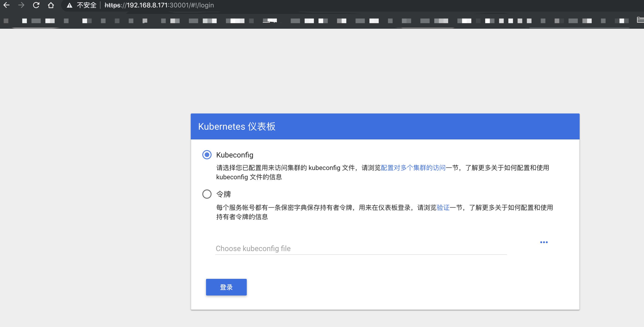
Task: Click the 不安全 security label
Action: [x=87, y=5]
